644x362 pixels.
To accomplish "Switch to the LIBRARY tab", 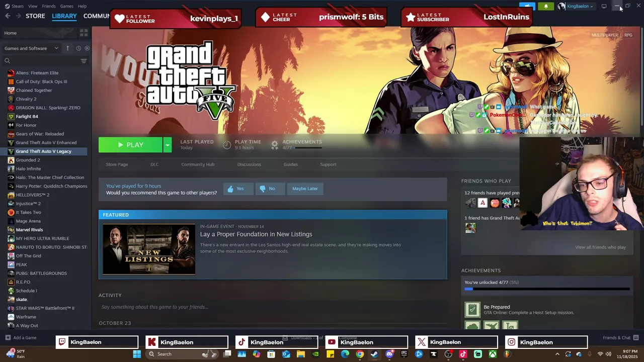I will pos(64,16).
